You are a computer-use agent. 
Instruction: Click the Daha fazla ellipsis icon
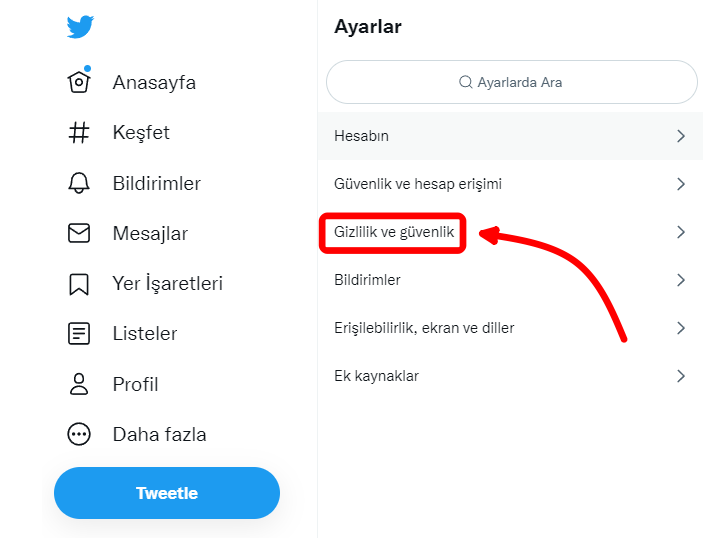pyautogui.click(x=79, y=434)
